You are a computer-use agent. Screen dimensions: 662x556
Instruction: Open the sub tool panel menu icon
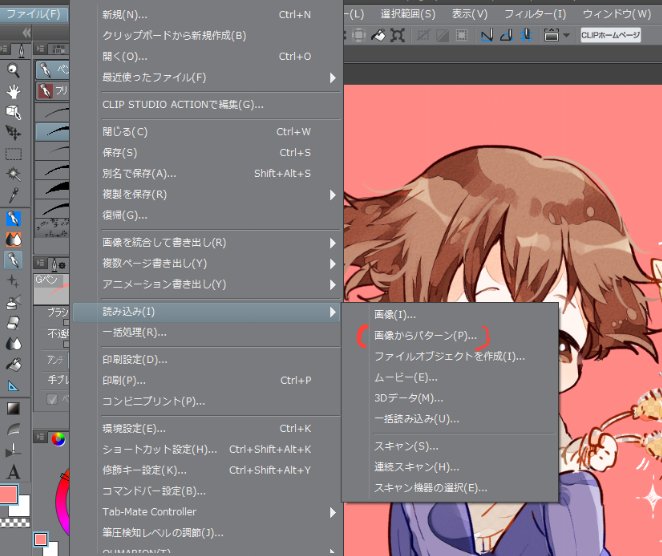pyautogui.click(x=41, y=49)
